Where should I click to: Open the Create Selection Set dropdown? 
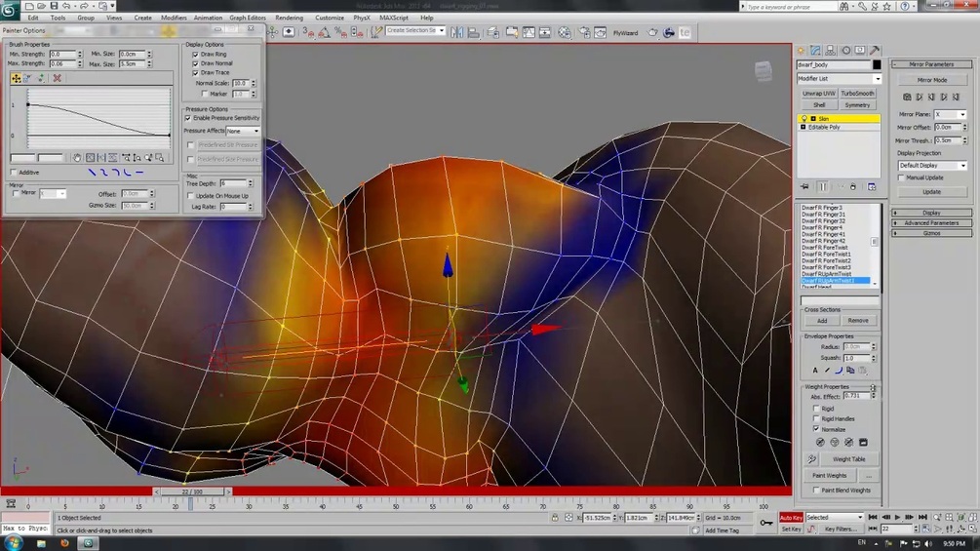(415, 30)
